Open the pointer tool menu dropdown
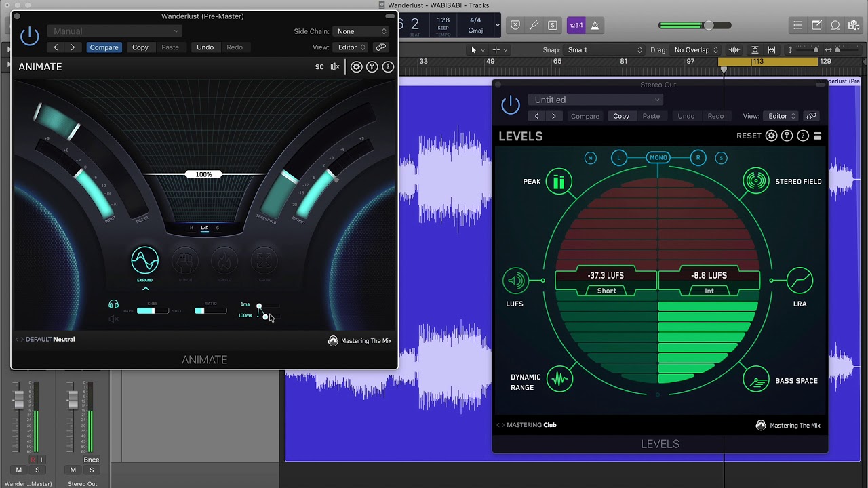868x488 pixels. point(477,49)
